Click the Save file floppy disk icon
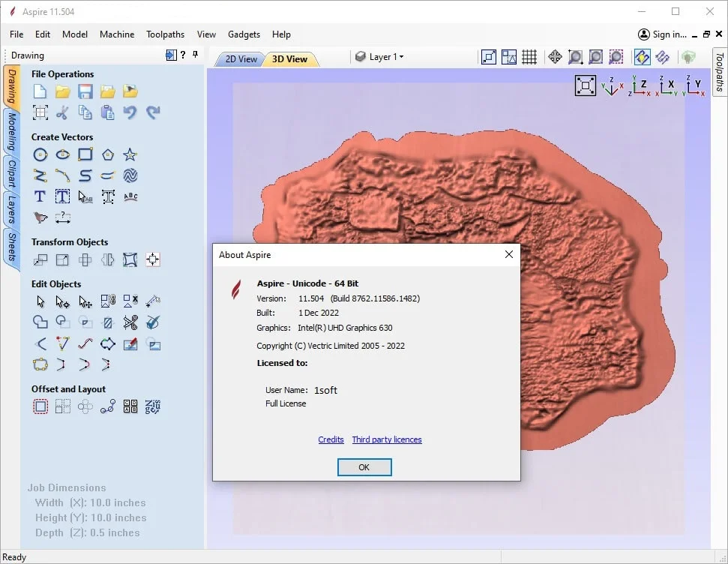This screenshot has height=564, width=728. point(85,91)
